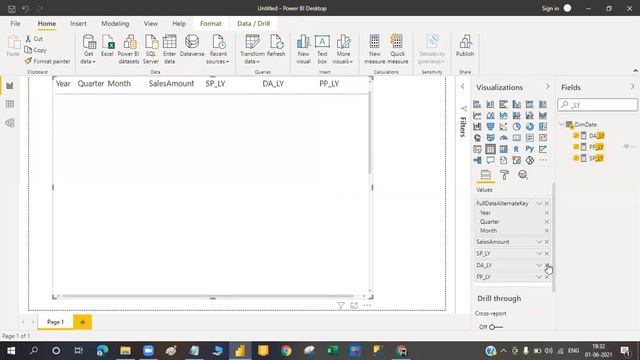Add a new page with plus button
Viewport: 640px width, 360px height.
coord(82,322)
